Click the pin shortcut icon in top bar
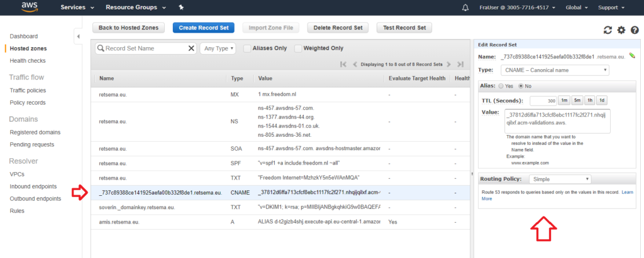 point(182,8)
